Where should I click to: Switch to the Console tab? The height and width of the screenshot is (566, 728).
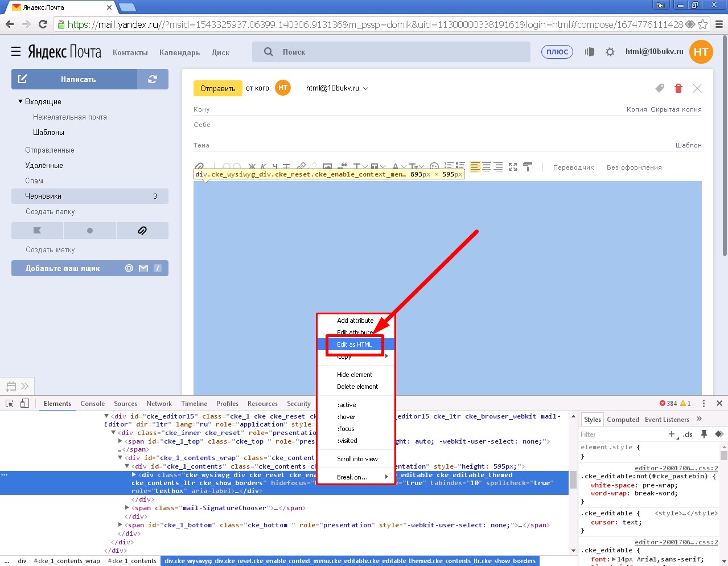[93, 403]
